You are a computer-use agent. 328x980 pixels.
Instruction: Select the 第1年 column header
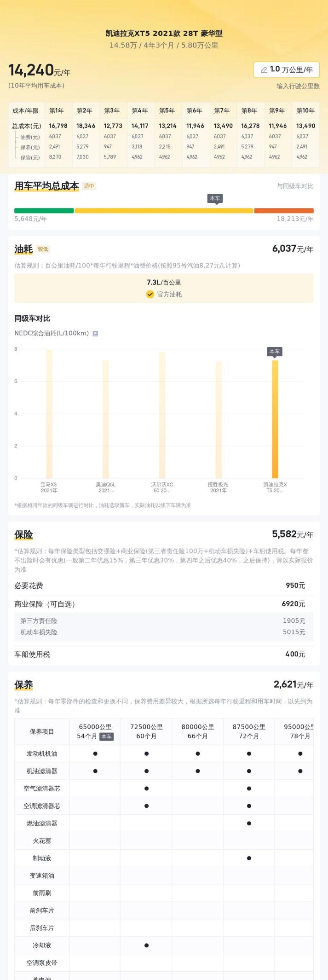point(57,110)
